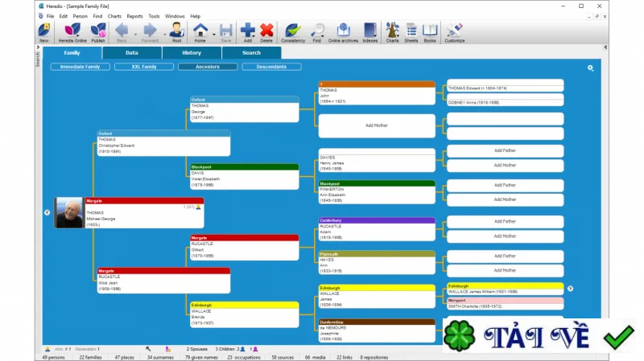Open the Tools menu

pyautogui.click(x=154, y=16)
